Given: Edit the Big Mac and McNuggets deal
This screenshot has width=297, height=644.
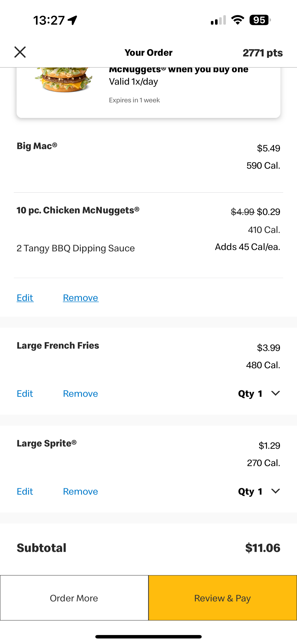Looking at the screenshot, I should [25, 298].
